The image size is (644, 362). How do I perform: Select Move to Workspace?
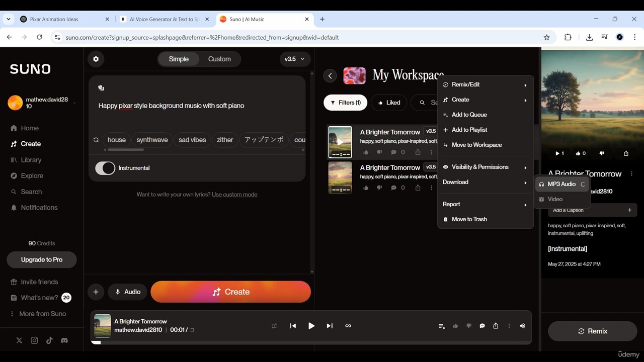[485, 145]
